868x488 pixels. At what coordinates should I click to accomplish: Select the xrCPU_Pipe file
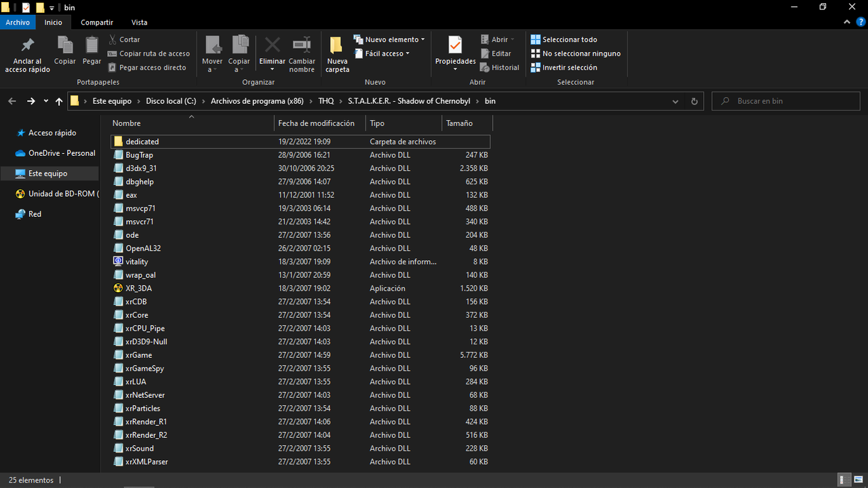coord(300,328)
